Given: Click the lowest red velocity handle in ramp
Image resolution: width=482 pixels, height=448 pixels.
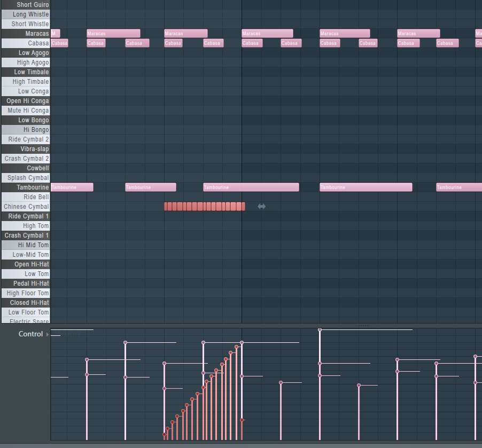Looking at the screenshot, I should point(165,435).
